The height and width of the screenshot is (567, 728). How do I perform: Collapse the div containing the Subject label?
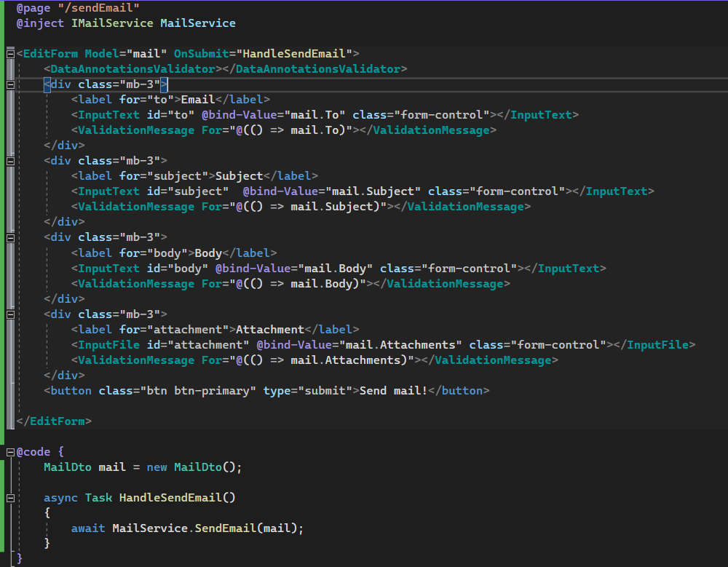click(x=10, y=161)
